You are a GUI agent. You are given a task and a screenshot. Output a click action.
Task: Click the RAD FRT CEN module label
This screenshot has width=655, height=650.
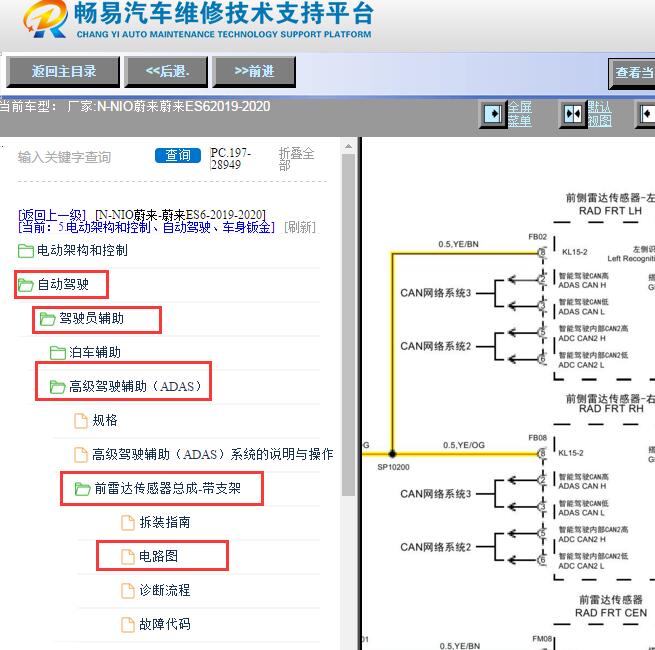click(x=611, y=613)
